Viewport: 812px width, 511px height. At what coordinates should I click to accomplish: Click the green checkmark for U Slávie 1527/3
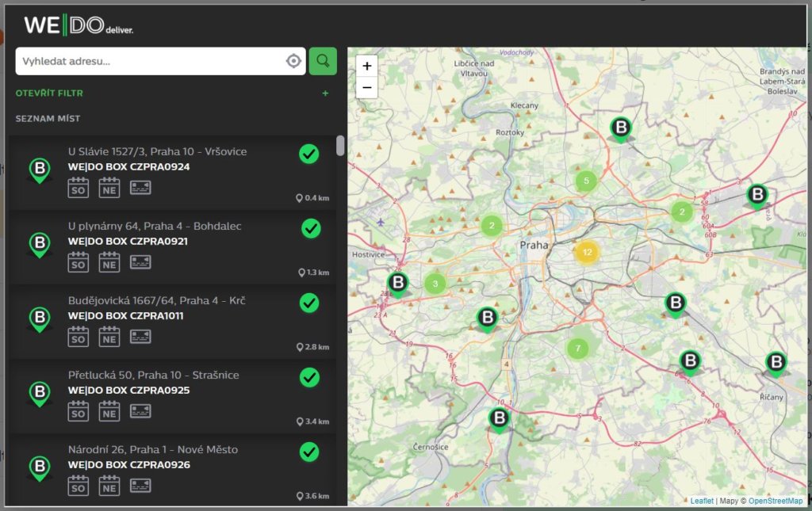[x=309, y=154]
